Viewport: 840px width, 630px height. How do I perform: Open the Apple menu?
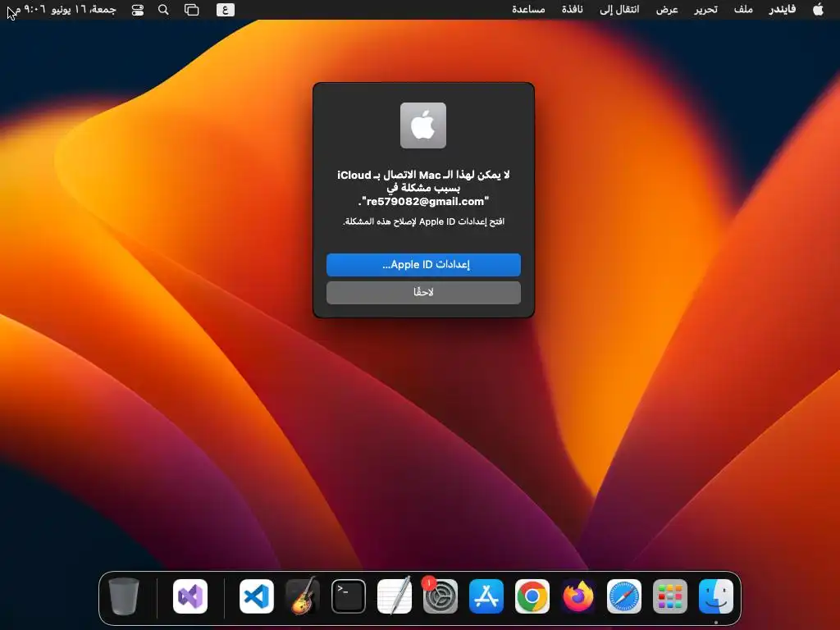click(818, 10)
